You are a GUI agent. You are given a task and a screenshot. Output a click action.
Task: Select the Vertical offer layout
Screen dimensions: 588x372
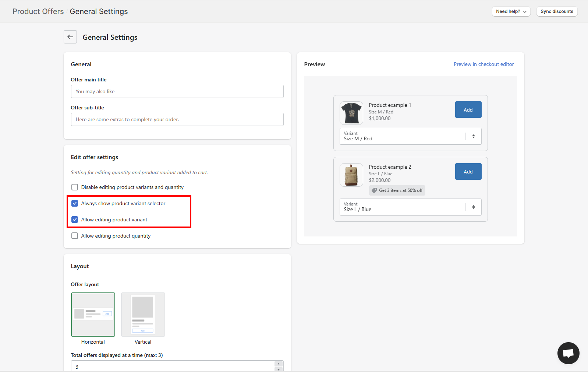[x=143, y=315]
